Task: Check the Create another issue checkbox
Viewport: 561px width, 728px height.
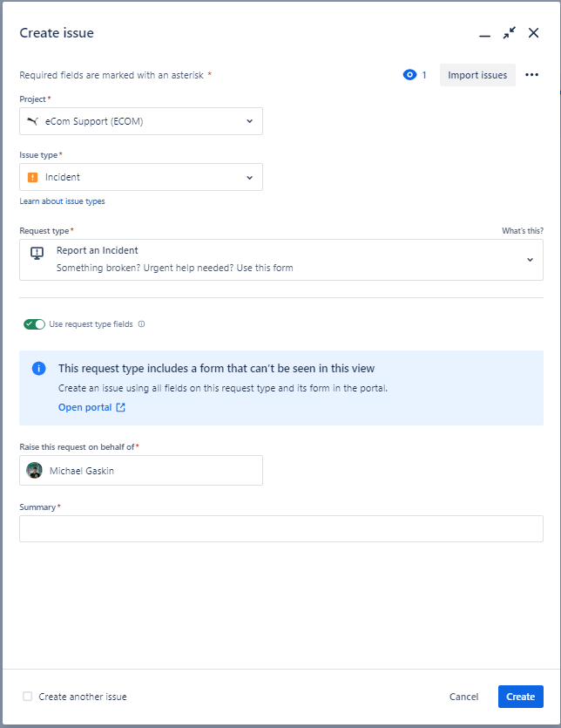Action: [27, 696]
